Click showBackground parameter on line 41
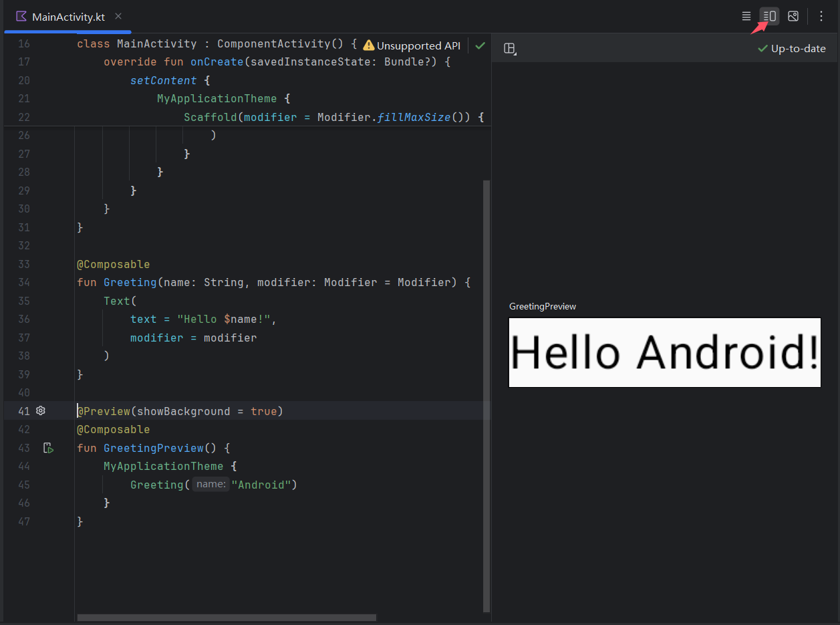Screen dimensions: 840x625 [x=184, y=411]
